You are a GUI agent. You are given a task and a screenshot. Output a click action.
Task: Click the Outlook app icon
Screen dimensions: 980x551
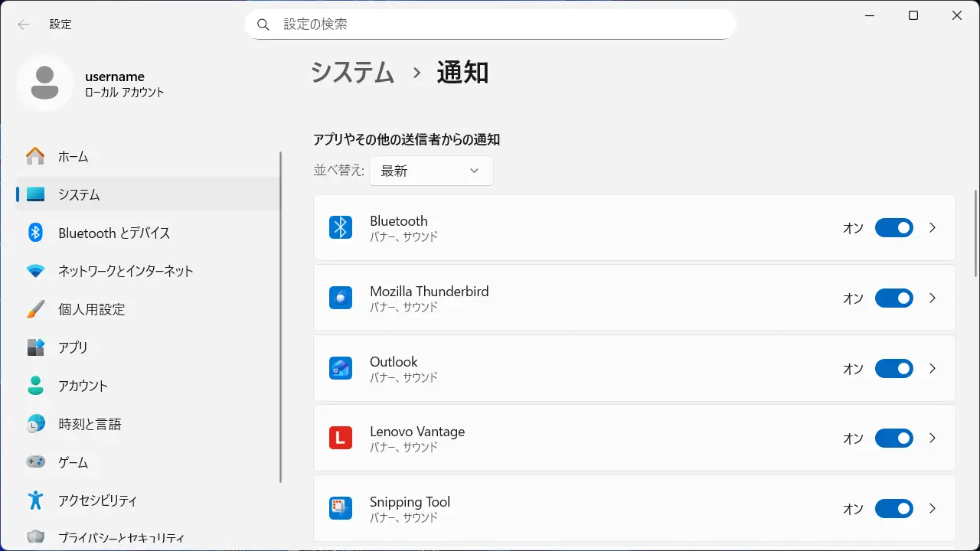pyautogui.click(x=341, y=368)
